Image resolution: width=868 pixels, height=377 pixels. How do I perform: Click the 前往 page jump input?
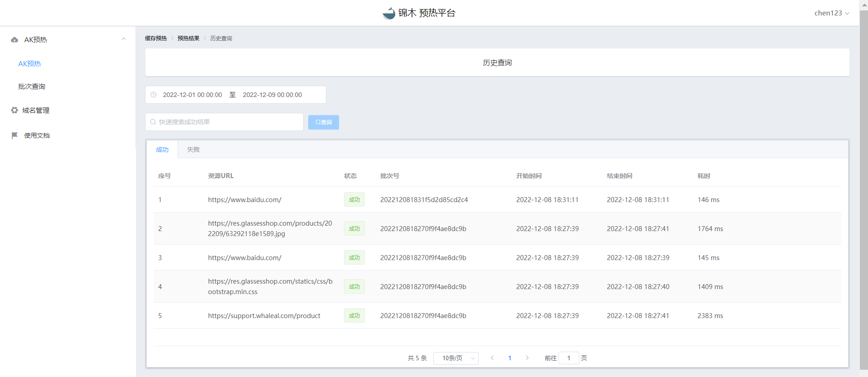point(569,358)
